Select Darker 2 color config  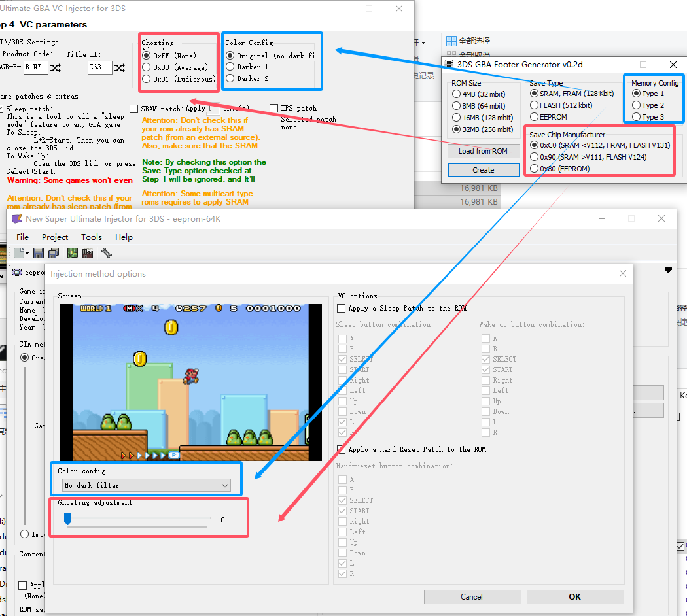pos(230,78)
